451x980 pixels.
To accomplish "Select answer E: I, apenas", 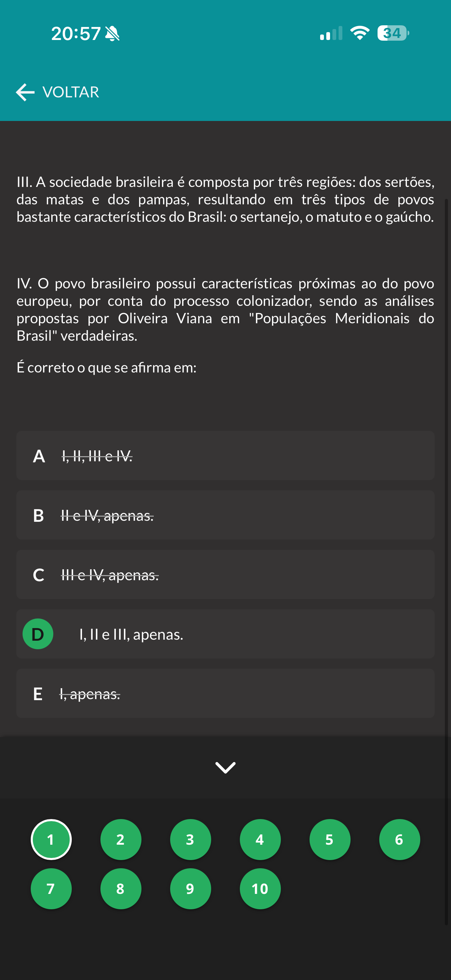I will 225,694.
